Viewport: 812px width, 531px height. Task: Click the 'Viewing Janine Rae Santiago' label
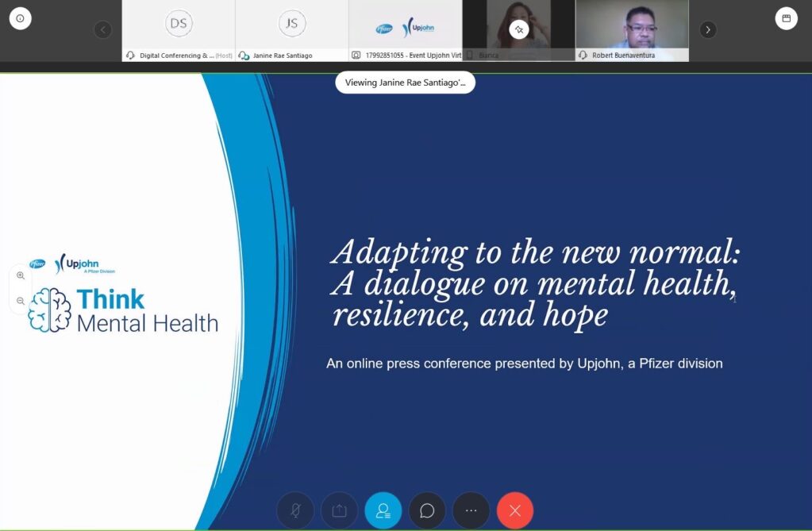pos(405,83)
